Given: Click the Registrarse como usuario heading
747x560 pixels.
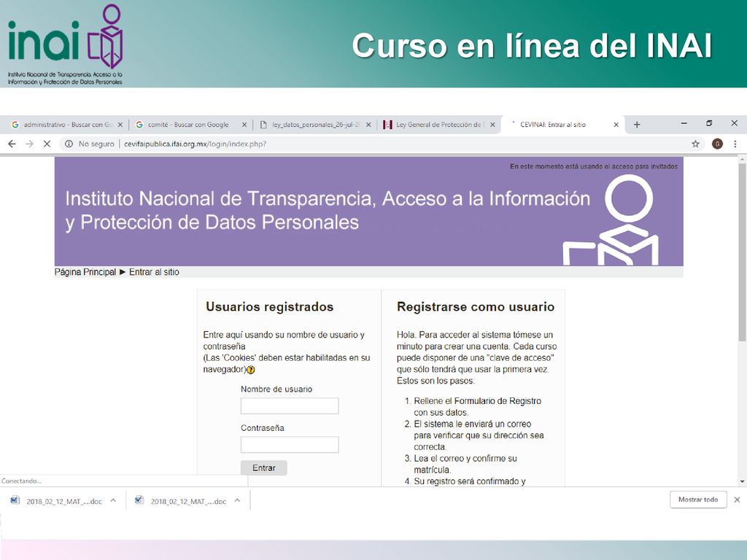Looking at the screenshot, I should pyautogui.click(x=476, y=307).
